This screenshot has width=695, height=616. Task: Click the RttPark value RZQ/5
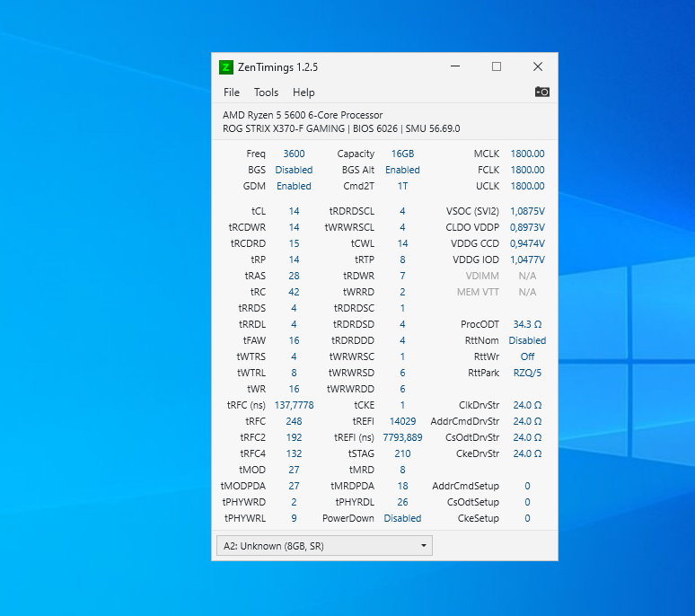click(527, 373)
